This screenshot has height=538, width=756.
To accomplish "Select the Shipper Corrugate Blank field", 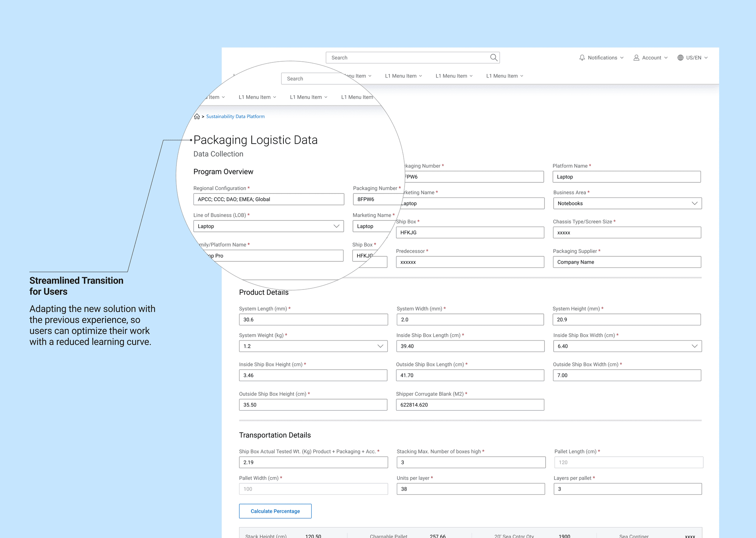I will 470,405.
